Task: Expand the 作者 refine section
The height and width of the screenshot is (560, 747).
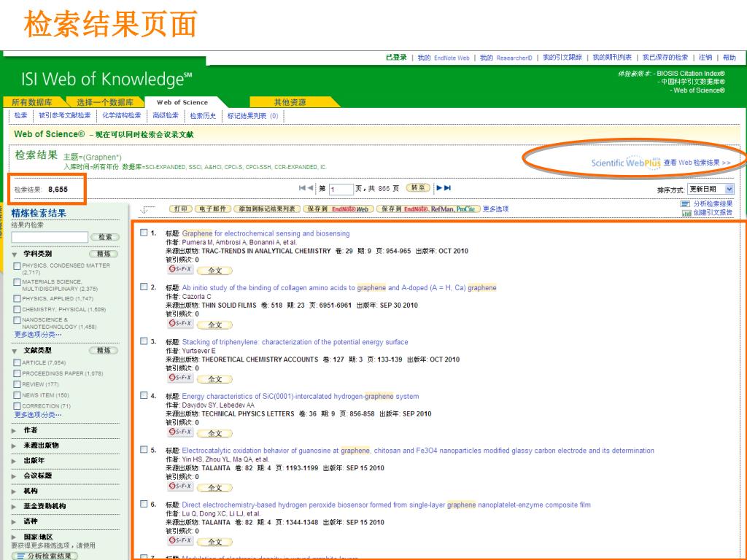Action: [14, 430]
